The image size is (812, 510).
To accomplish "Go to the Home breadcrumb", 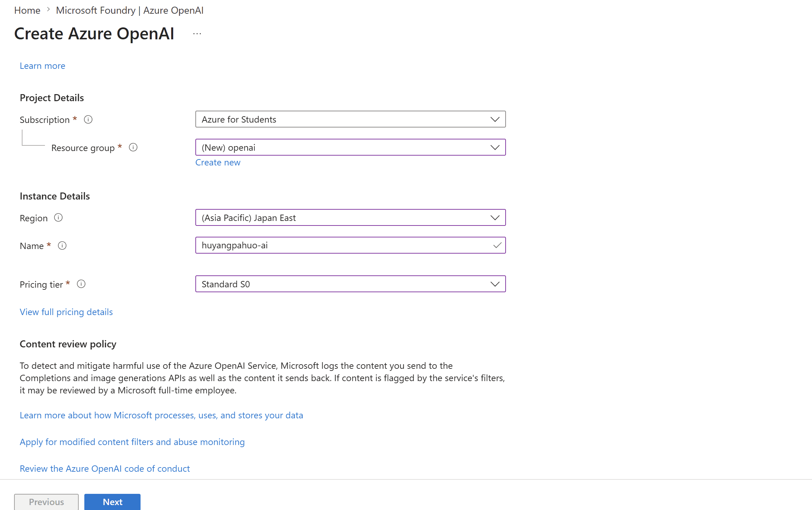I will click(x=27, y=10).
